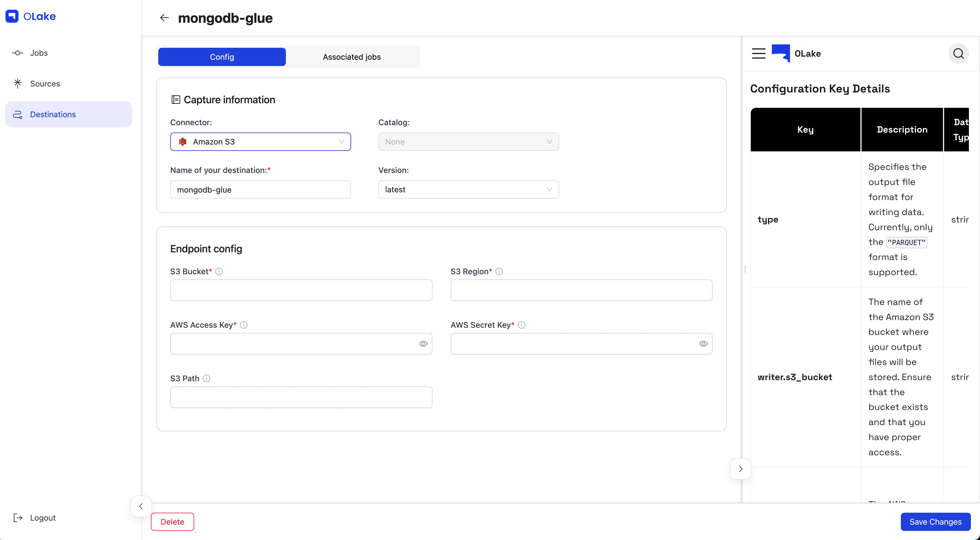Click the S3 Region info icon
The image size is (980, 540).
click(x=499, y=271)
